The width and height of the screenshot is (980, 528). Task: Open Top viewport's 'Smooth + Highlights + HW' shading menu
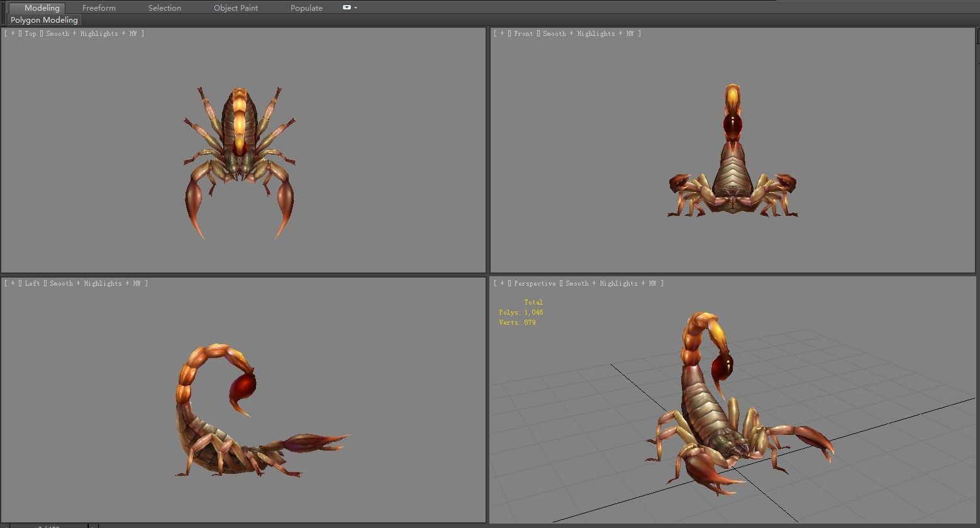[x=91, y=33]
